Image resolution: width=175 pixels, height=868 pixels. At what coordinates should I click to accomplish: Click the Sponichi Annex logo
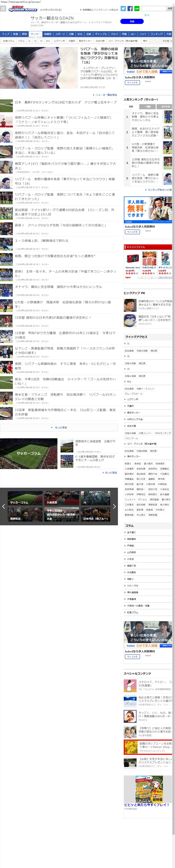[x=23, y=9]
